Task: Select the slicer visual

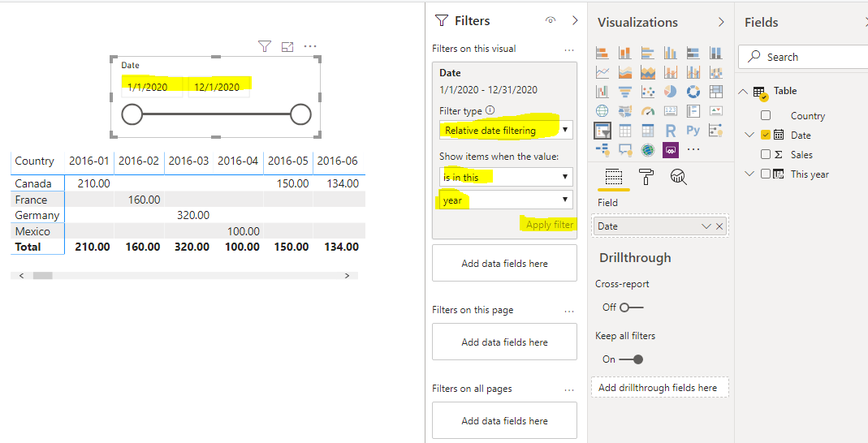Action: (x=602, y=131)
